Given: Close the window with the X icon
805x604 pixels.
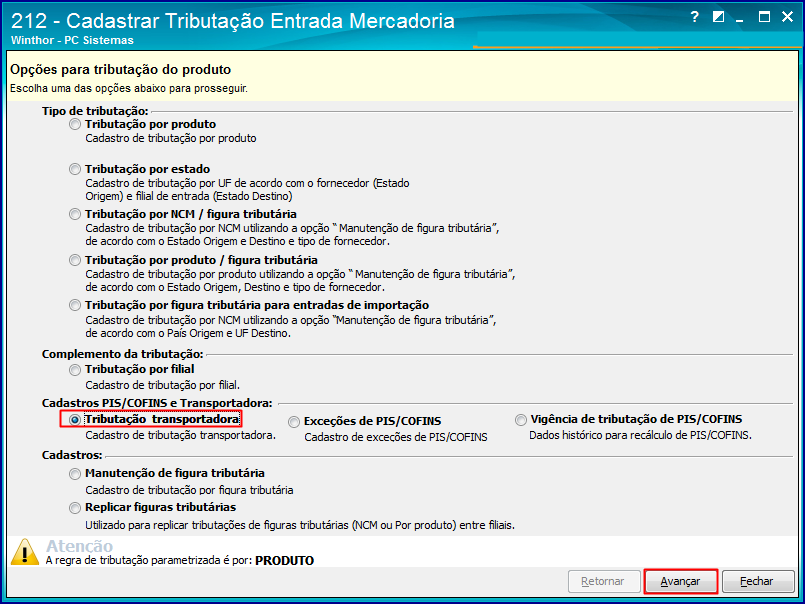Looking at the screenshot, I should click(x=787, y=17).
